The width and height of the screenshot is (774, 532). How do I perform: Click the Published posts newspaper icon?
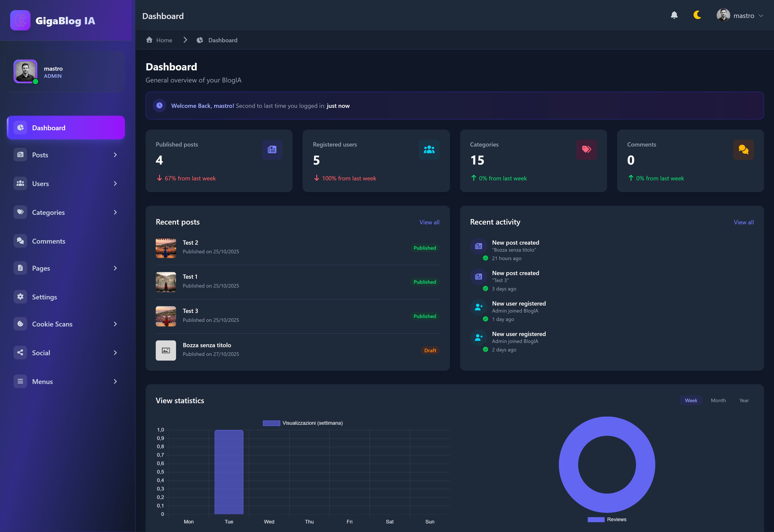point(272,150)
